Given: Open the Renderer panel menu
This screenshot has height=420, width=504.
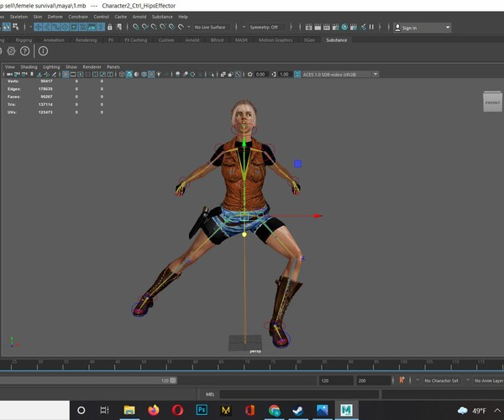Looking at the screenshot, I should [x=92, y=67].
